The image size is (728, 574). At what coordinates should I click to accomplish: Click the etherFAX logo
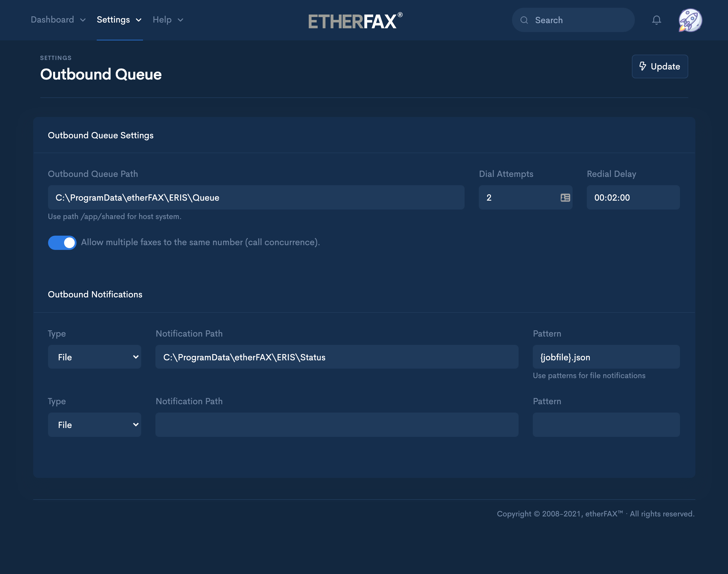[355, 21]
